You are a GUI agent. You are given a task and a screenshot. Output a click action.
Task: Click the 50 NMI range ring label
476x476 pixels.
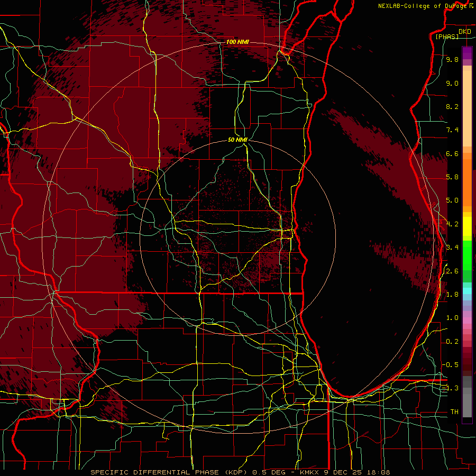(237, 140)
